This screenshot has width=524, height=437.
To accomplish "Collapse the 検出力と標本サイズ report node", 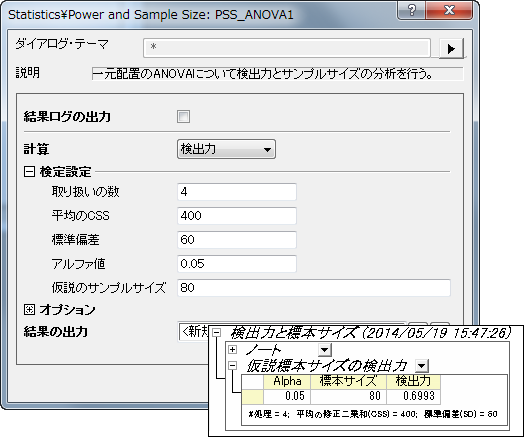I will tap(217, 332).
